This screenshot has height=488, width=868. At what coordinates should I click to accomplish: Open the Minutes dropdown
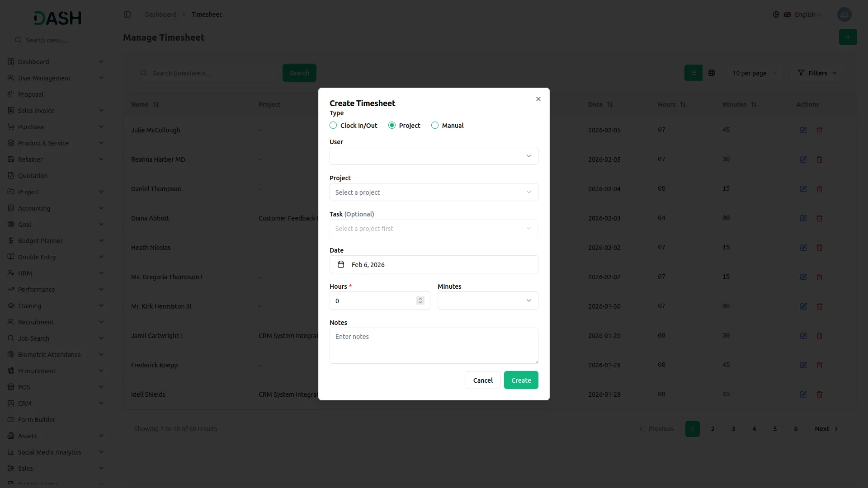[x=487, y=300]
